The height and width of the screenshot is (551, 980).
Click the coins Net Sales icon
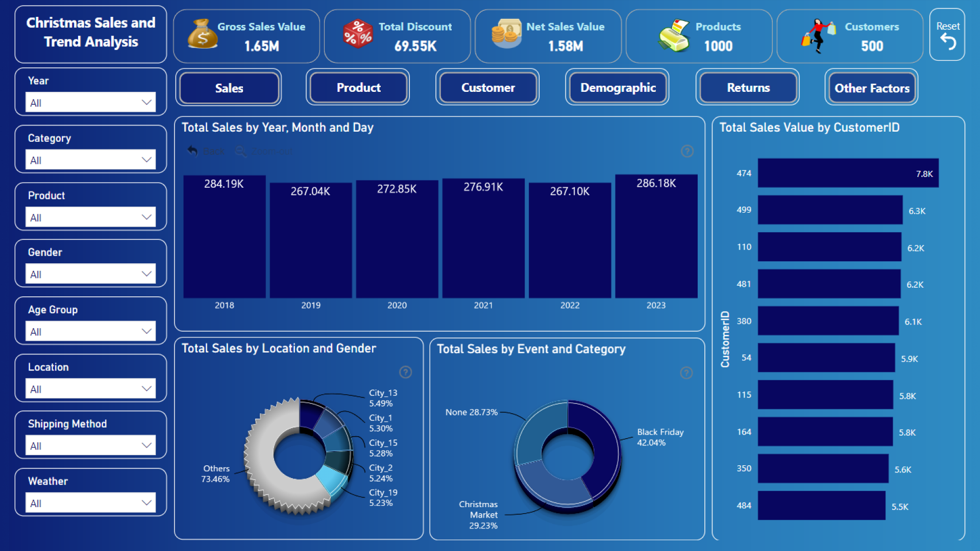point(506,34)
